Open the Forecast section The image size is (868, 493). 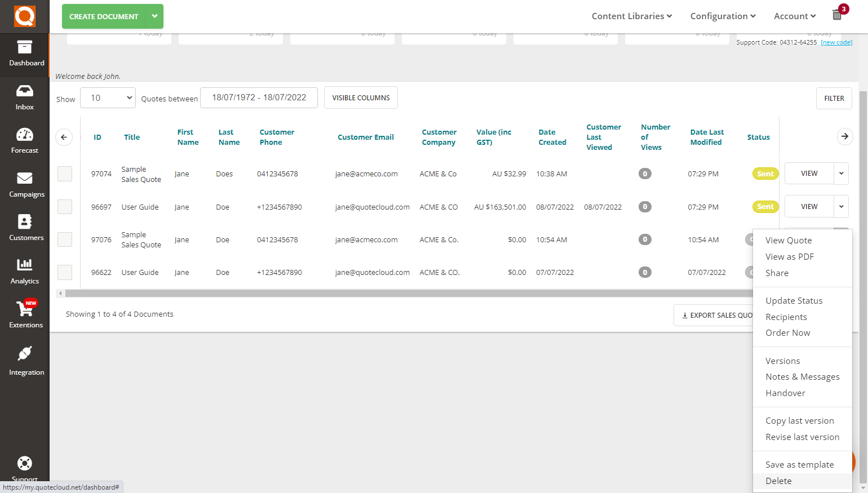pyautogui.click(x=24, y=141)
